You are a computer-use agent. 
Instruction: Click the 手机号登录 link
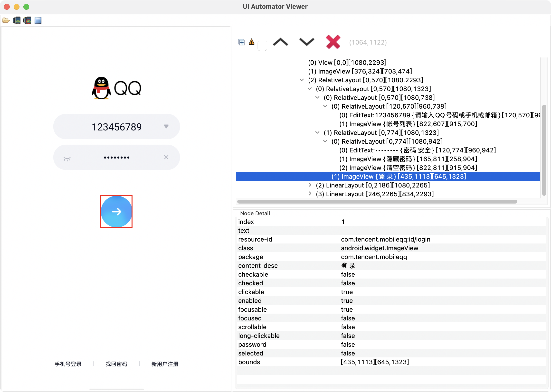(68, 364)
